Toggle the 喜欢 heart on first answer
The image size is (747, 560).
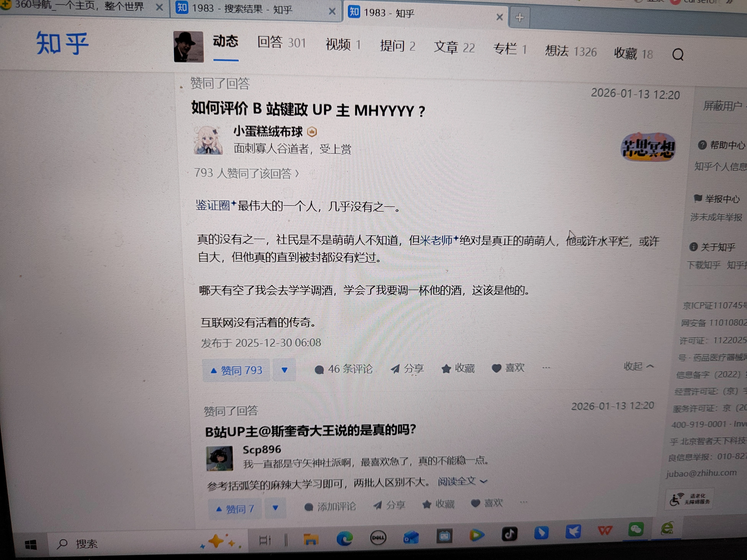pos(496,368)
